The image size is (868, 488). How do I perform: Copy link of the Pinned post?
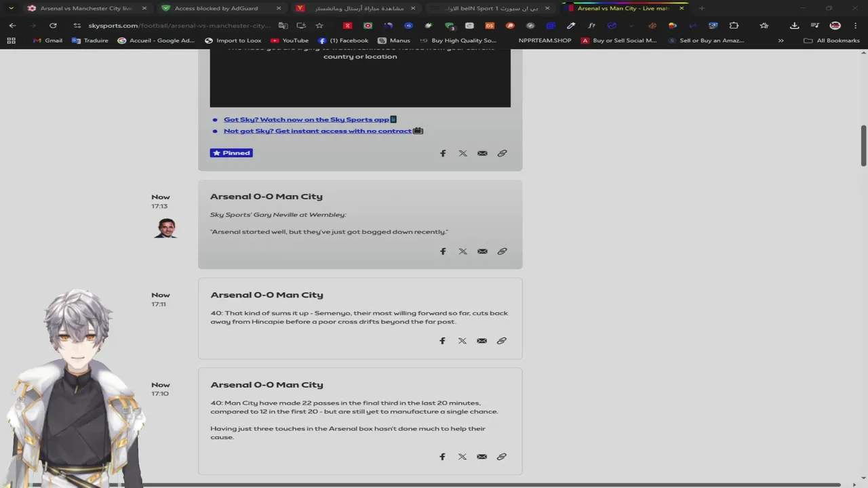coord(502,153)
